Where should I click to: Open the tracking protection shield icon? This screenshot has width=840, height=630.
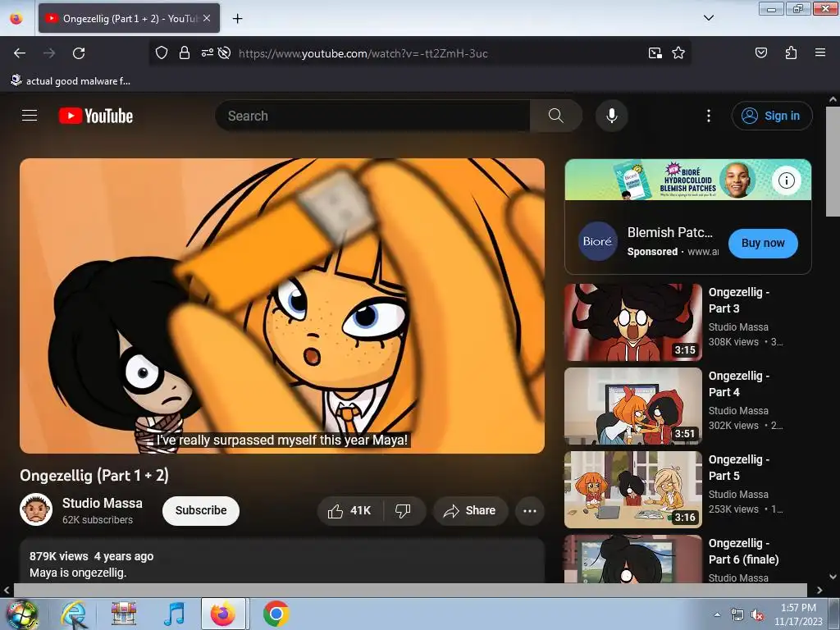(x=162, y=52)
